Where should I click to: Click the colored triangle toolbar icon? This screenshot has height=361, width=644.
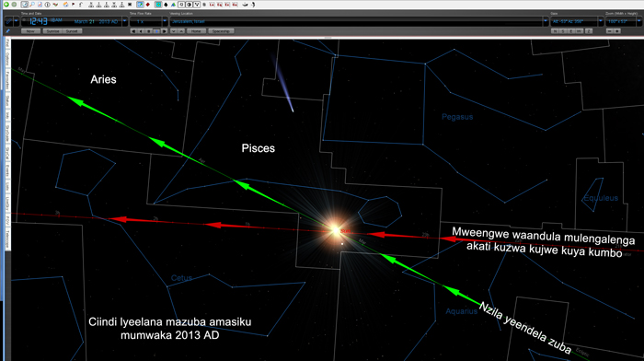173,4
